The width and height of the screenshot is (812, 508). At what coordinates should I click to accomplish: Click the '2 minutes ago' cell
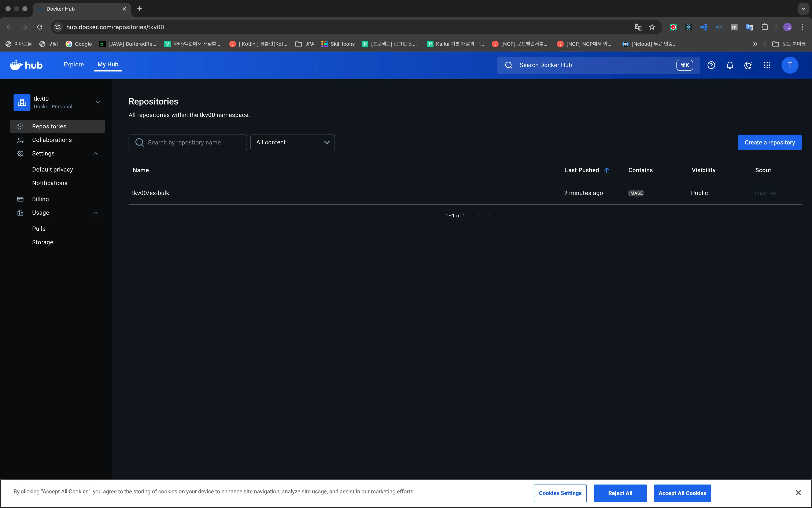click(584, 193)
